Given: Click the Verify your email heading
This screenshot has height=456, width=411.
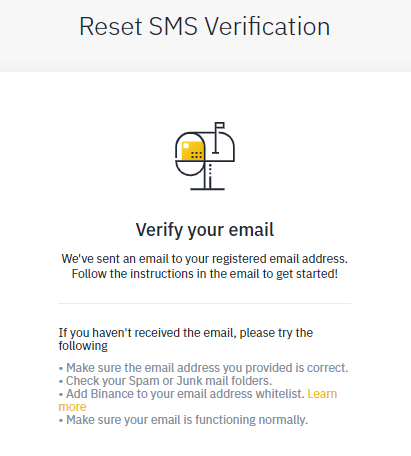Looking at the screenshot, I should click(205, 230).
